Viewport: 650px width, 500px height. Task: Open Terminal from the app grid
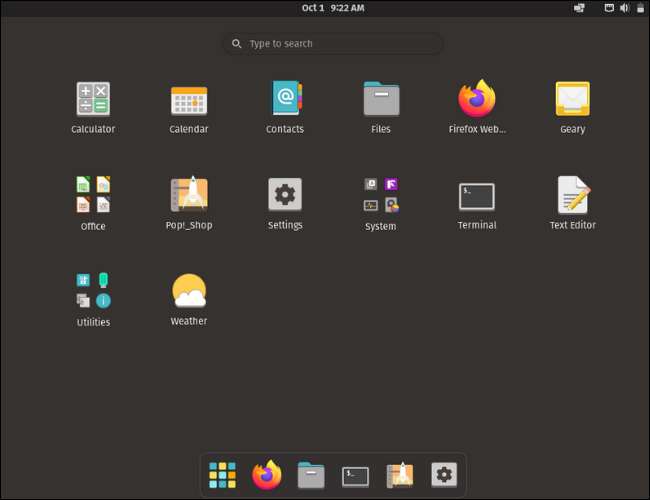[x=477, y=196]
